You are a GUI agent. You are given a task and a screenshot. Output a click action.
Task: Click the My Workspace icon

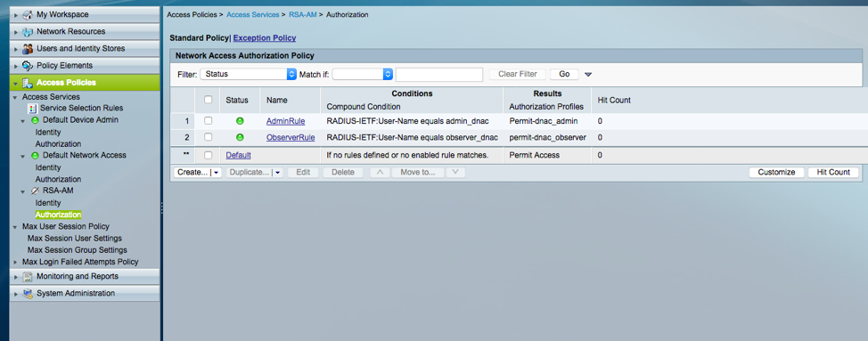point(28,14)
